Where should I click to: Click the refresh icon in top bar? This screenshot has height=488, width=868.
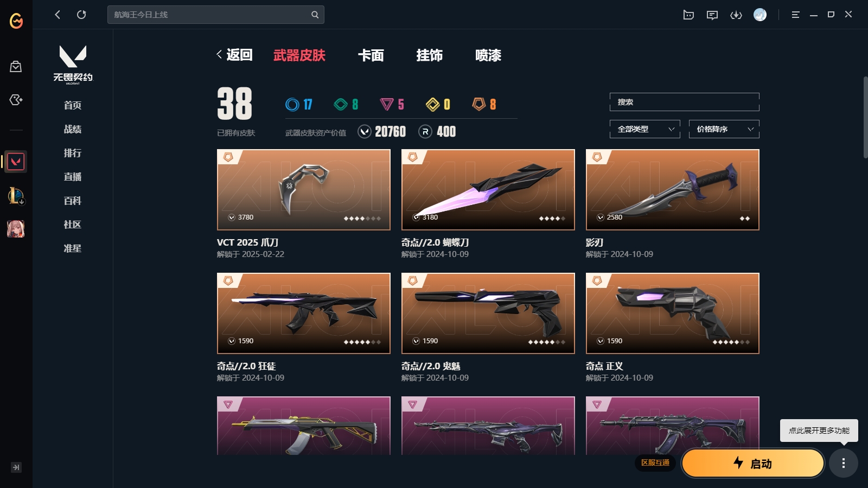click(81, 15)
